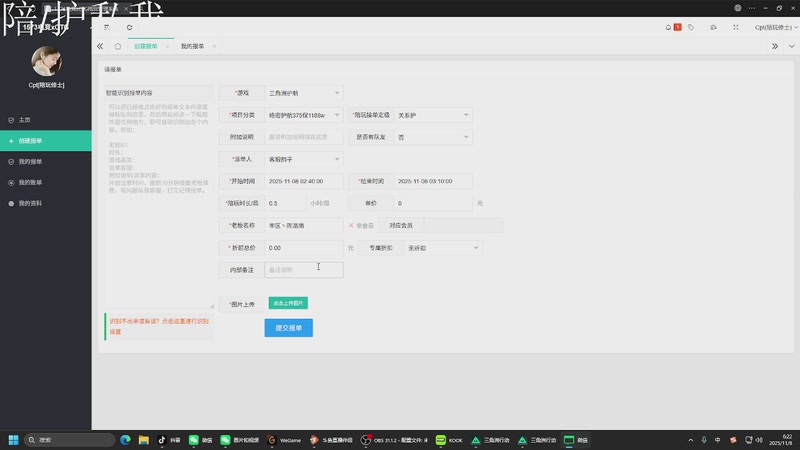The height and width of the screenshot is (450, 800).
Task: Click the Windows taskbar search box
Action: pos(69,440)
